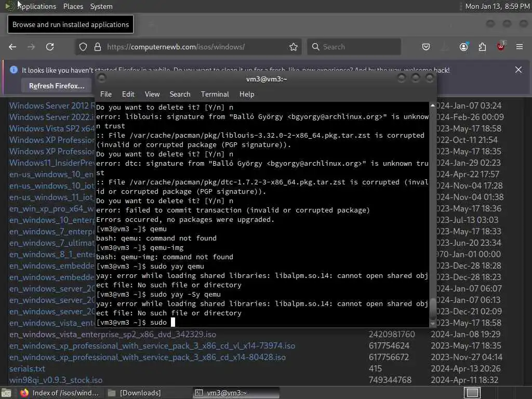Click file size 2420981760
Image resolution: width=532 pixels, height=399 pixels.
(392, 335)
